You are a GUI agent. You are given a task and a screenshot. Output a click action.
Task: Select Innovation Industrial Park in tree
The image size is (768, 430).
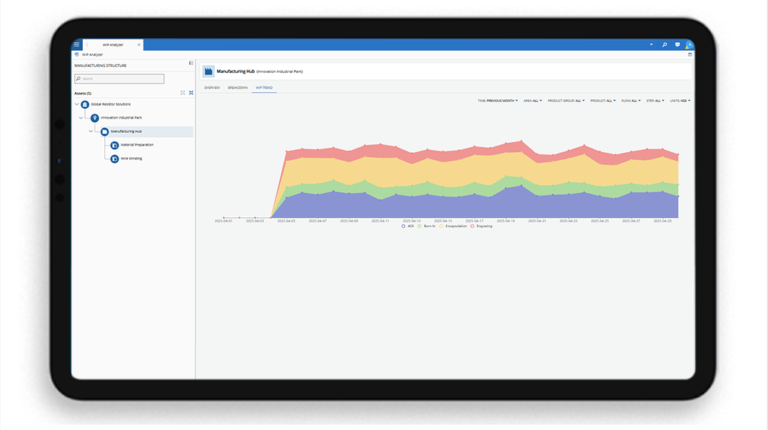[x=121, y=118]
